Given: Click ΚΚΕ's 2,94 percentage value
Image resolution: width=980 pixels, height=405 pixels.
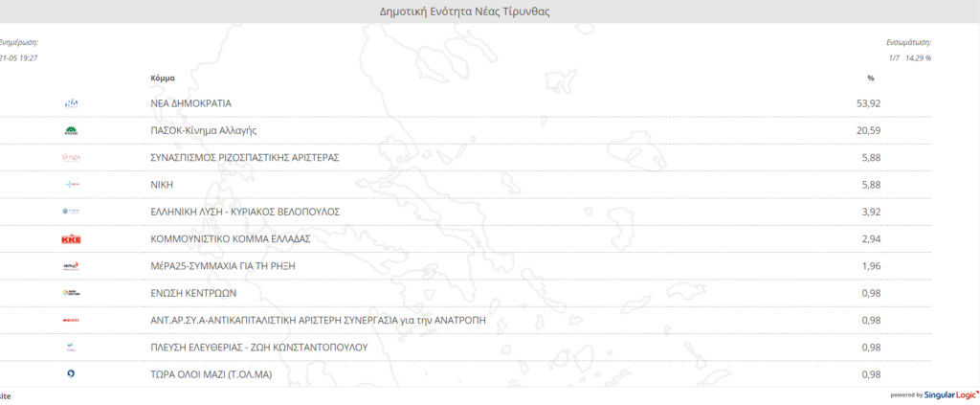Looking at the screenshot, I should tap(871, 238).
